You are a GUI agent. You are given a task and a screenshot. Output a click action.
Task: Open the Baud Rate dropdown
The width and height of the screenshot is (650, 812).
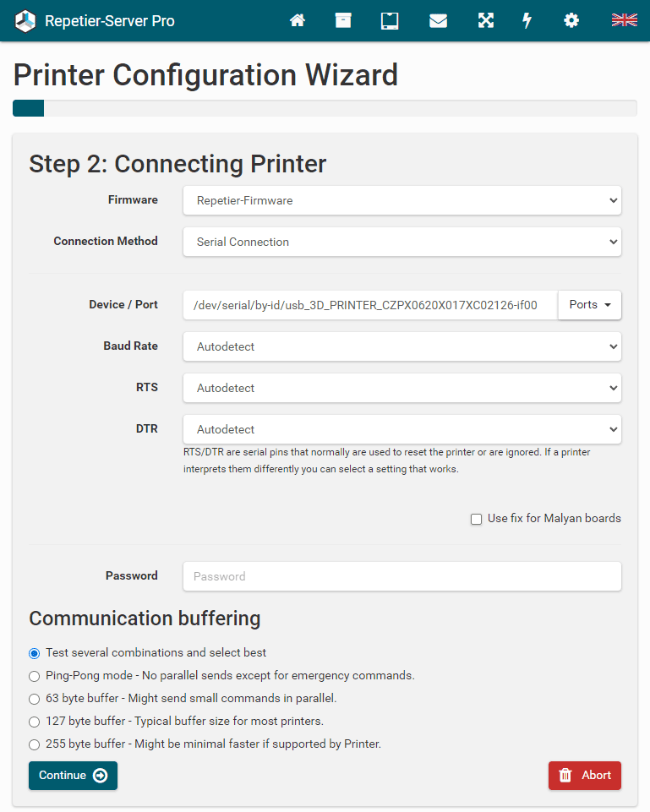click(x=401, y=346)
